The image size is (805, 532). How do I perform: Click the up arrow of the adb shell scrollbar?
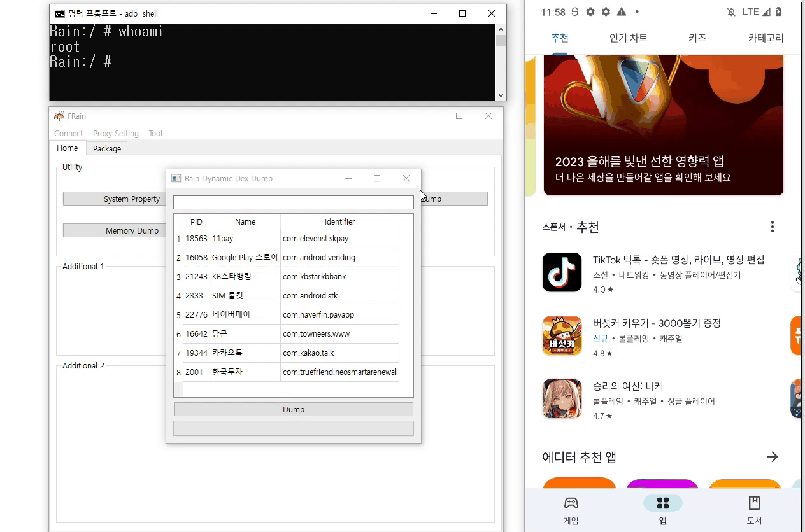[x=501, y=29]
